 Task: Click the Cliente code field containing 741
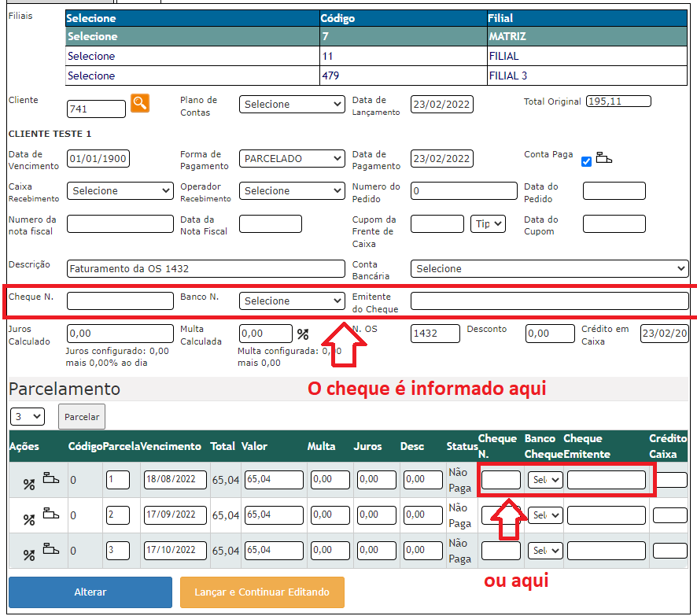coord(97,109)
